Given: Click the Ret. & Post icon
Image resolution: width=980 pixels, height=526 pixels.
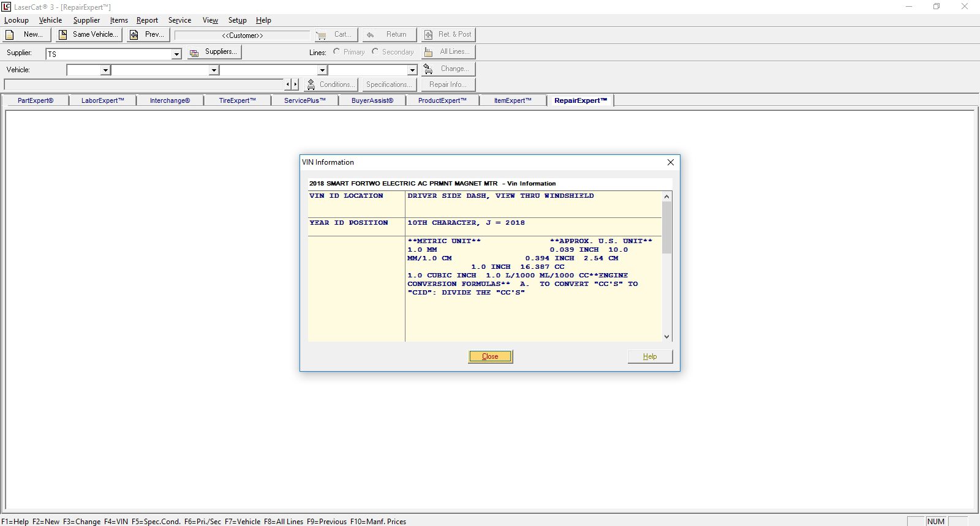Looking at the screenshot, I should [429, 35].
